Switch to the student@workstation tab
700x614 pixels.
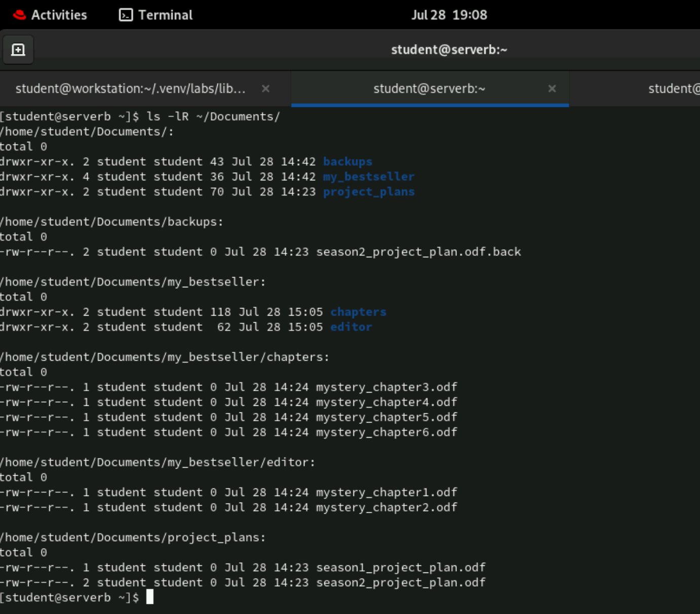pyautogui.click(x=130, y=89)
